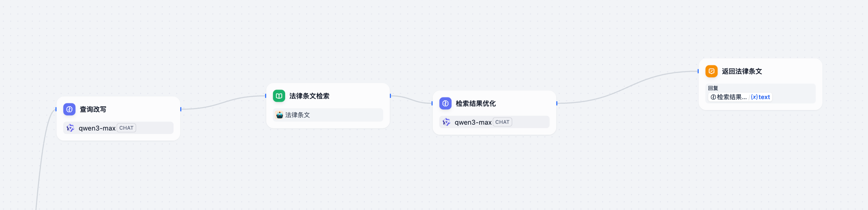Click the LLM icon on the 检索结果优化 node
This screenshot has height=210, width=868.
pos(445,103)
